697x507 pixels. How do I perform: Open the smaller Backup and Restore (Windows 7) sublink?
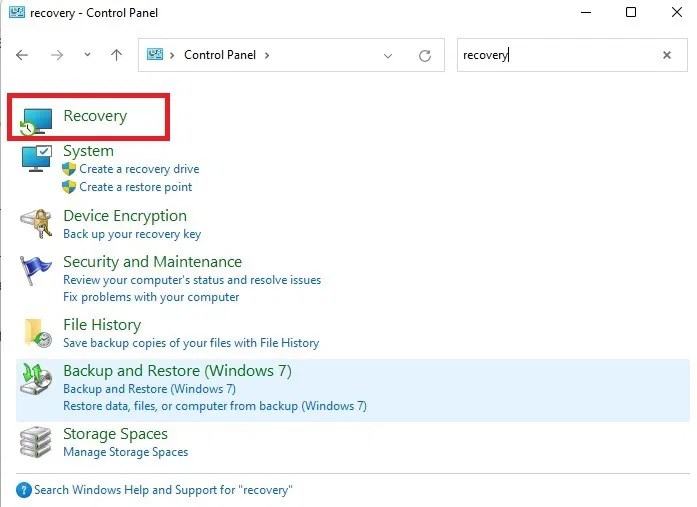(x=149, y=389)
